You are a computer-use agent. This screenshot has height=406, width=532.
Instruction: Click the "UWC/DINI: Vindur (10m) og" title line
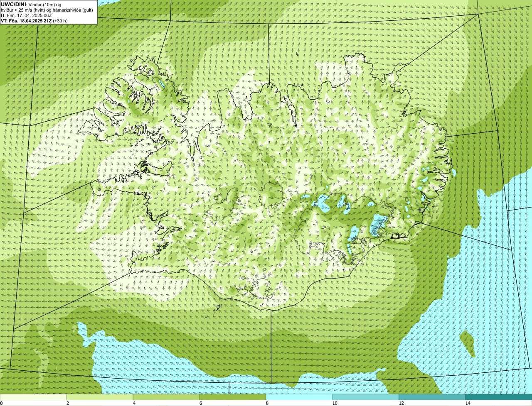[31, 5]
